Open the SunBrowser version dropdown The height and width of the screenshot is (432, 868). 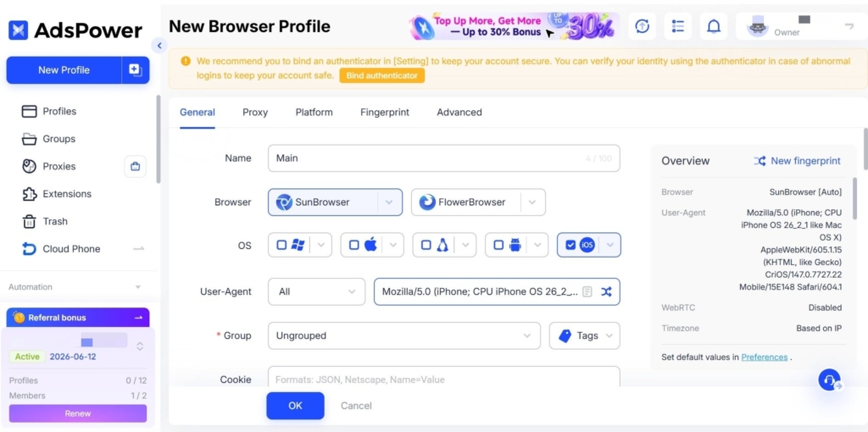point(390,202)
